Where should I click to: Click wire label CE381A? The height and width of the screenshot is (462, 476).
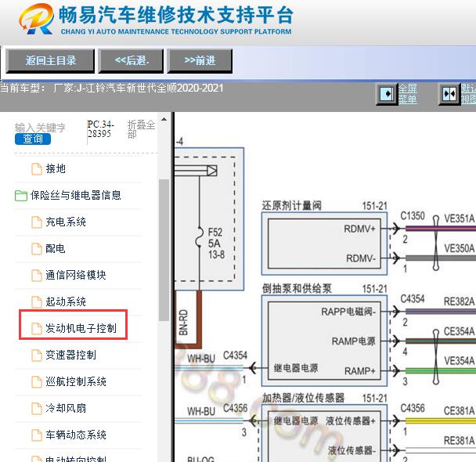[459, 411]
